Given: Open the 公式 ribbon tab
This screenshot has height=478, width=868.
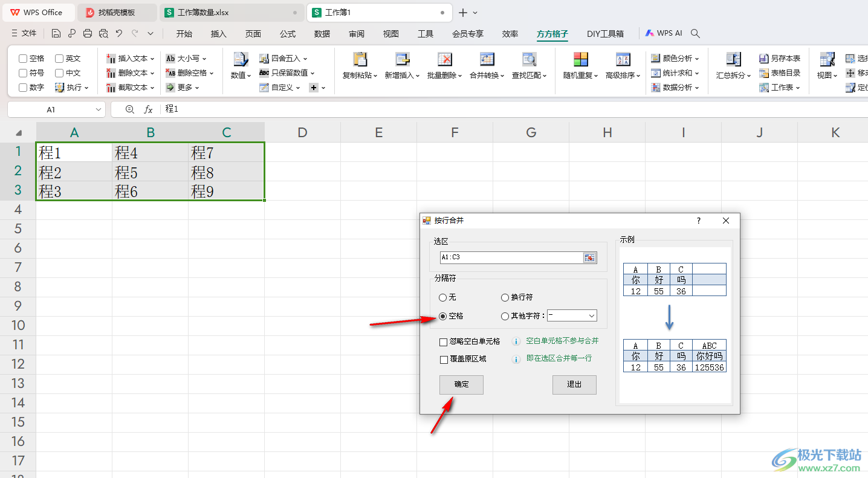Looking at the screenshot, I should [288, 34].
